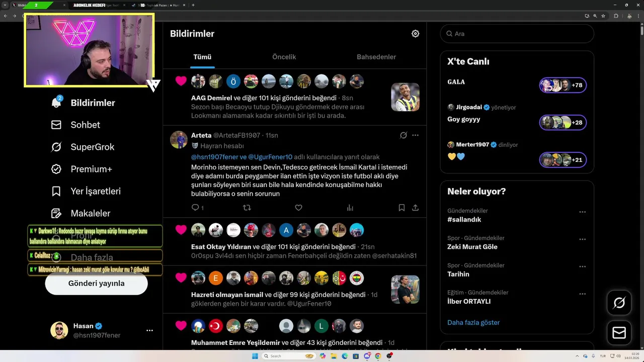Click search magnifier icon in Ara box
The height and width of the screenshot is (362, 644).
pos(448,34)
